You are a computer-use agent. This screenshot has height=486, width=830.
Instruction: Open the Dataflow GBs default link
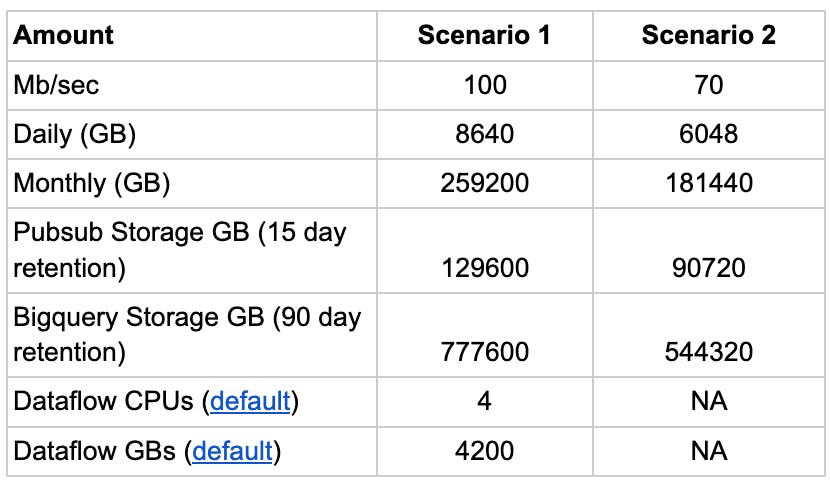[232, 451]
